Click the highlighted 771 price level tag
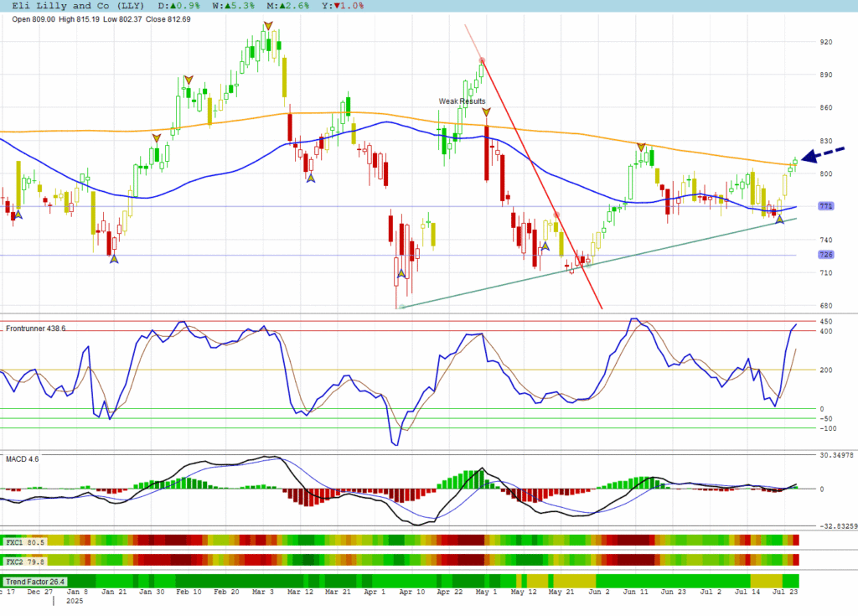 tap(825, 206)
